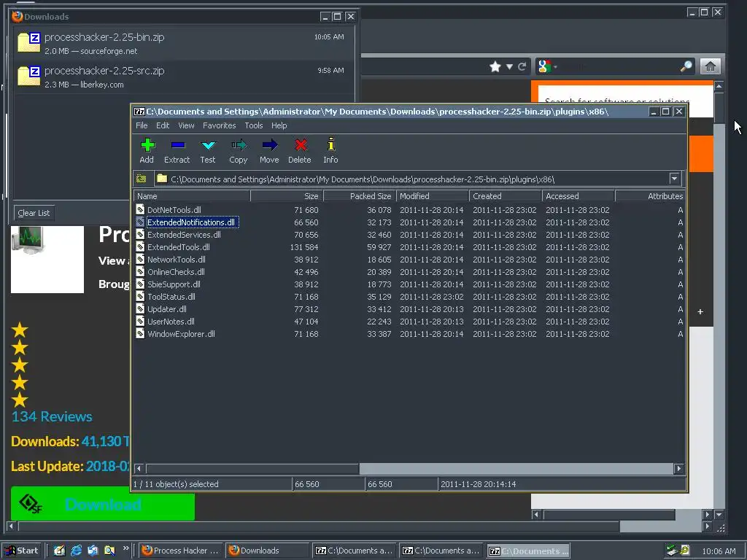This screenshot has height=560, width=747.
Task: Open the 134 Reviews link
Action: [x=52, y=416]
